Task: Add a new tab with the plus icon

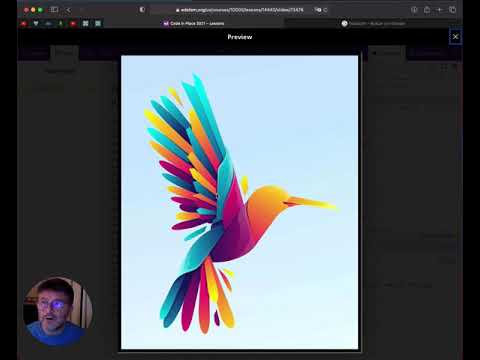Action: coord(439,10)
